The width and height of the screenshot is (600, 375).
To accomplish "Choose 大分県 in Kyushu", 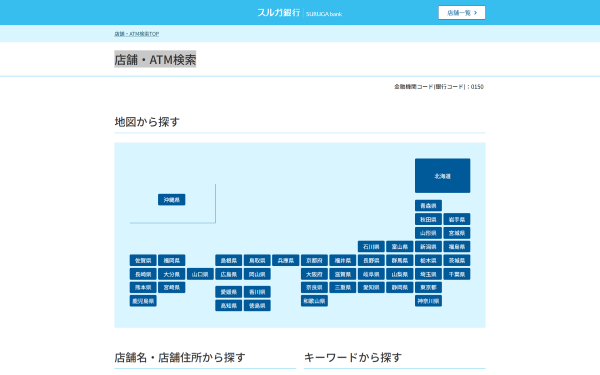I will [x=171, y=274].
